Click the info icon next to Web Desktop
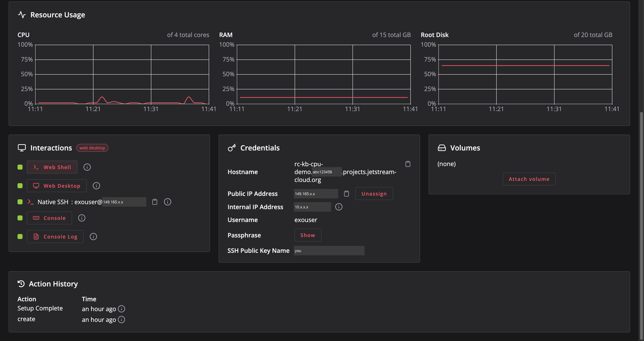Viewport: 644px width, 341px height. [96, 186]
